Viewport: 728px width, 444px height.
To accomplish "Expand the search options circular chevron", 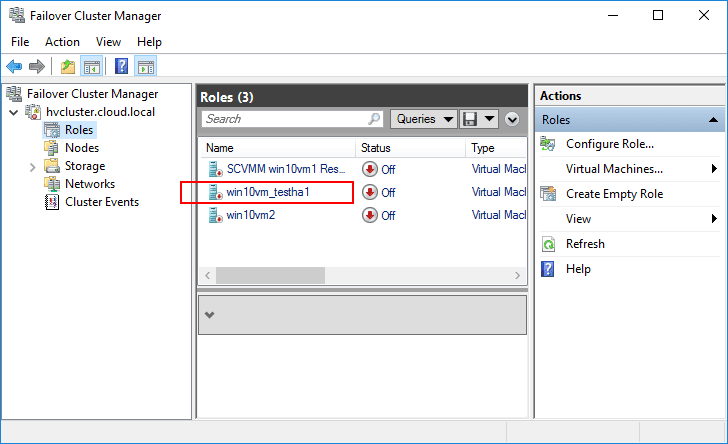I will point(512,119).
